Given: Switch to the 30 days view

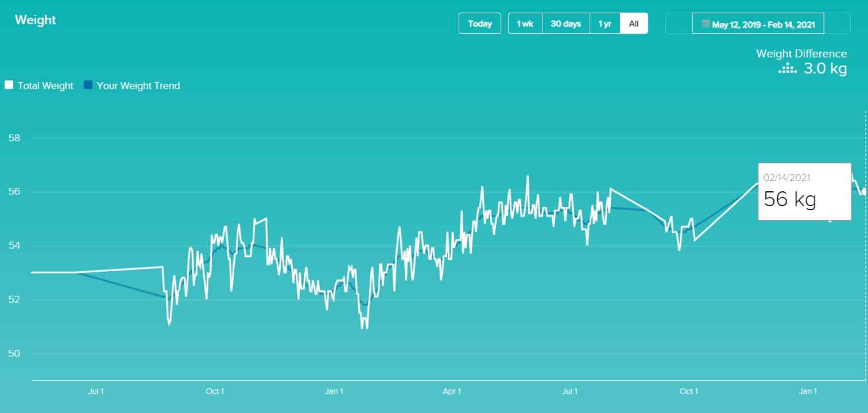Looking at the screenshot, I should (x=565, y=24).
